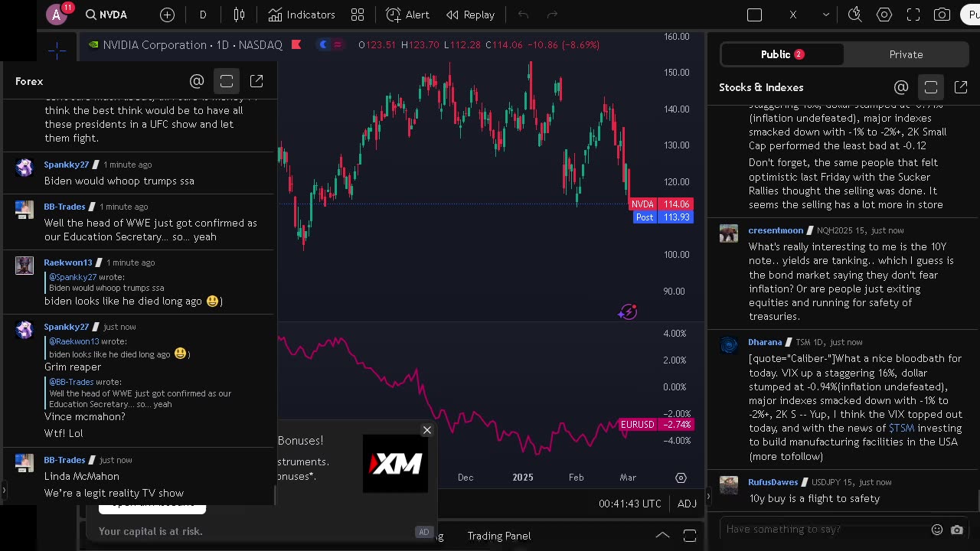Open NVDA symbol search
This screenshot has height=551, width=980.
click(x=106, y=15)
